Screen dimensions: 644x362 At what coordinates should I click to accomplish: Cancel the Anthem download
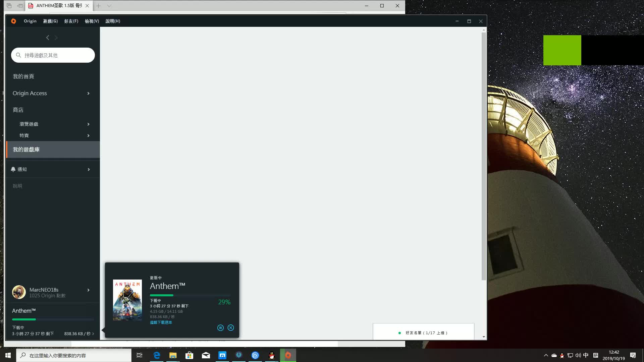pos(230,327)
